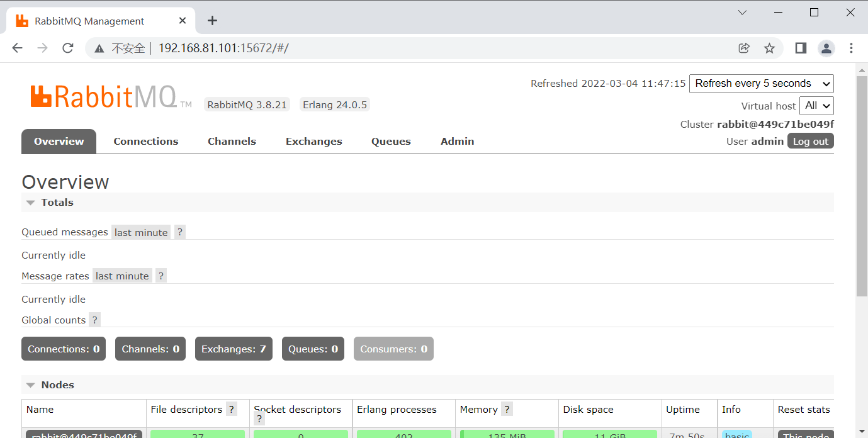Click the Consumers: 0 count button
The width and height of the screenshot is (868, 438).
pos(393,349)
